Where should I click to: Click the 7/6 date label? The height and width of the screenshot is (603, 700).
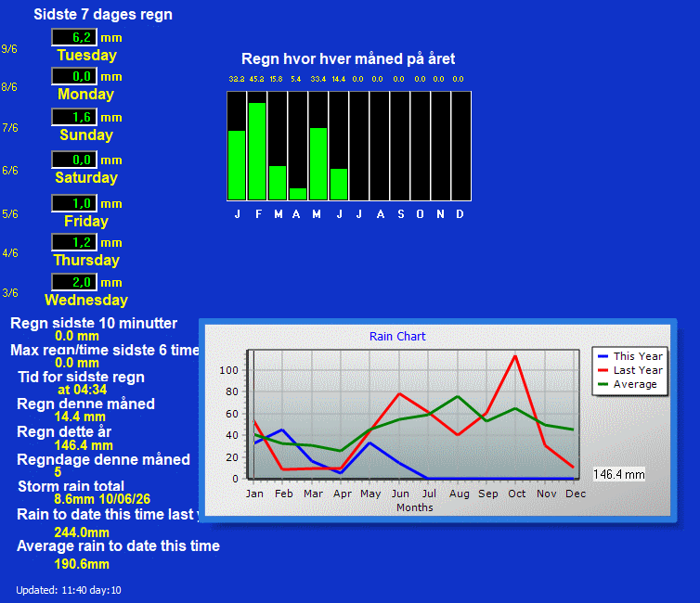[x=10, y=128]
